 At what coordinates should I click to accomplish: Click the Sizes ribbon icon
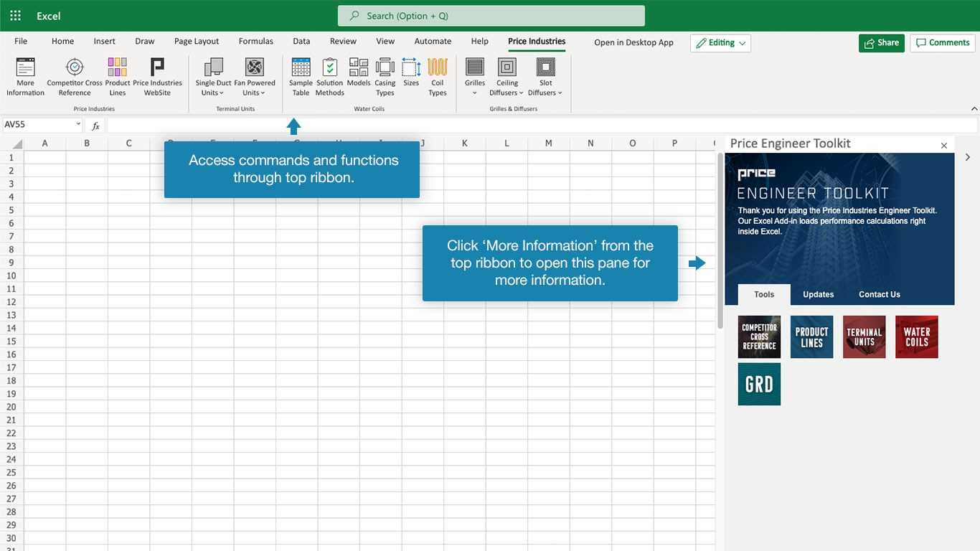coord(411,72)
